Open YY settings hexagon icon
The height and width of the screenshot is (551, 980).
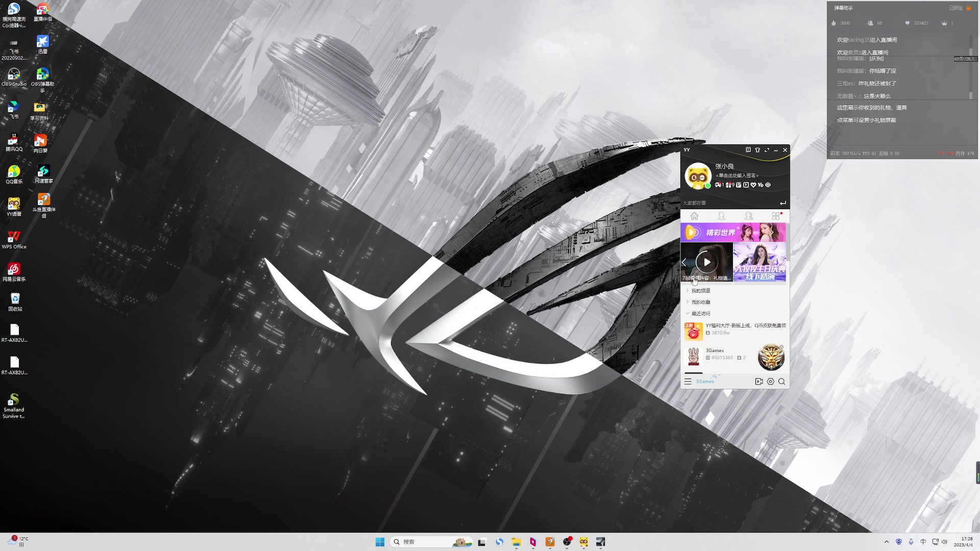click(x=771, y=382)
